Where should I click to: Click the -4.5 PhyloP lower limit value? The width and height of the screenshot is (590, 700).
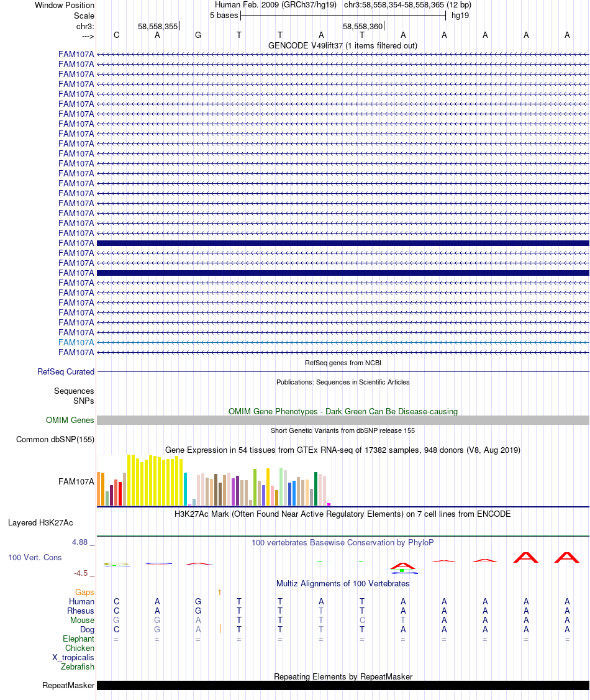(x=81, y=573)
